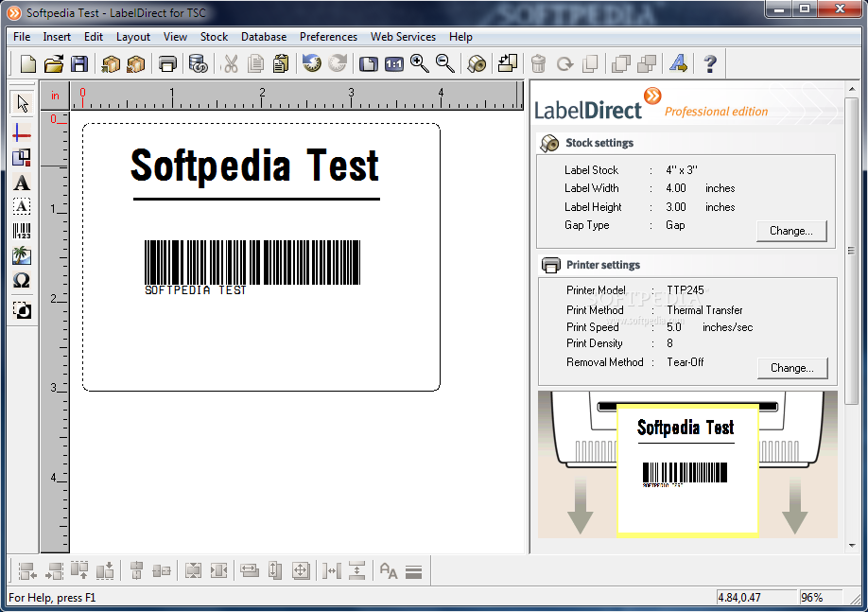Open a file with the folder icon
868x612 pixels.
click(54, 63)
